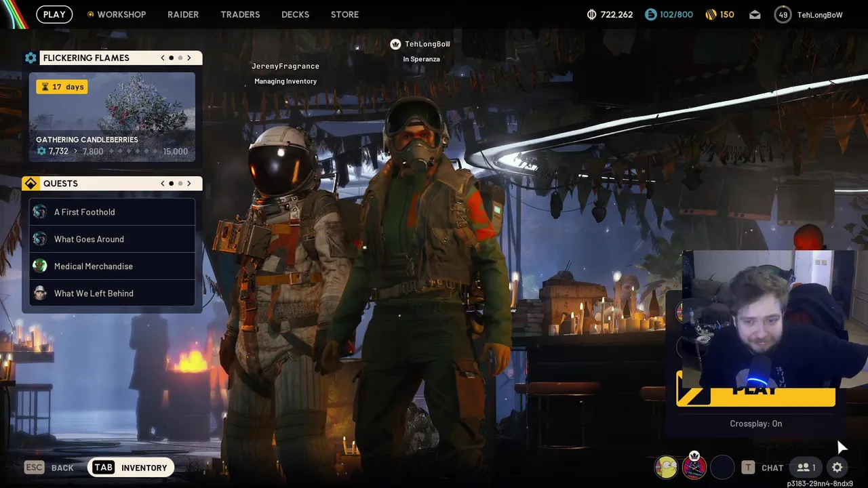Go to previous Quests page arrow
The image size is (868, 488).
(x=163, y=184)
